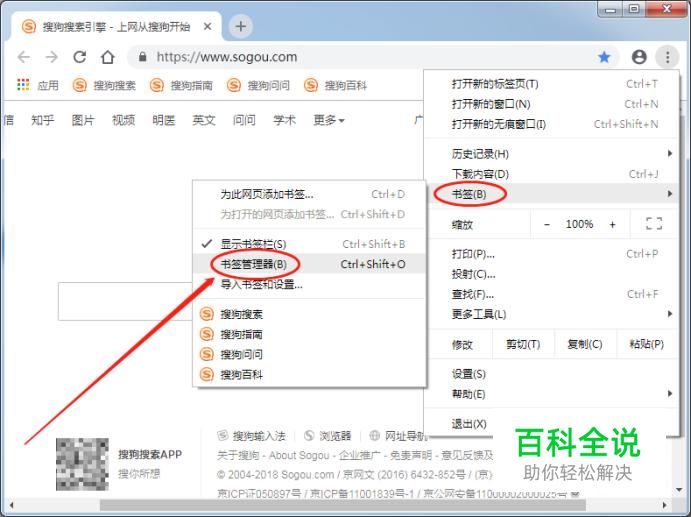Click the horizontal scrollbar thumb
Screen dimensions: 691x517
click(343, 505)
